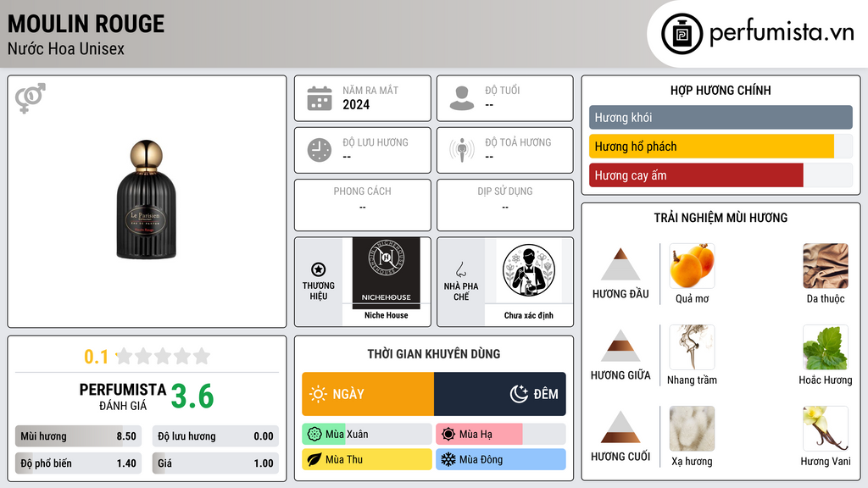Click the snowflake icon for Mùa Đông

448,459
